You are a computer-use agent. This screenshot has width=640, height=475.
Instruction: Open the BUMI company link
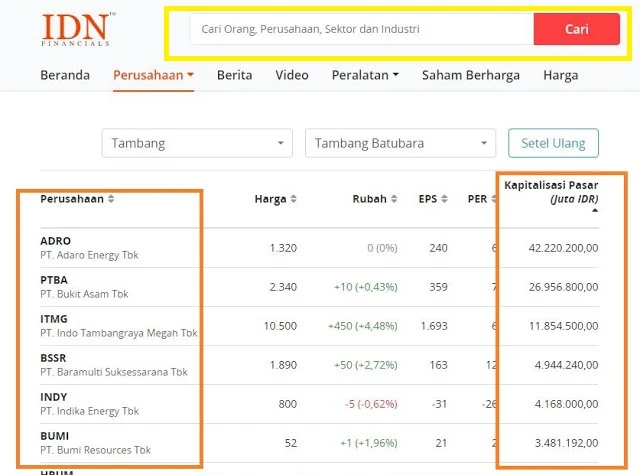[55, 436]
